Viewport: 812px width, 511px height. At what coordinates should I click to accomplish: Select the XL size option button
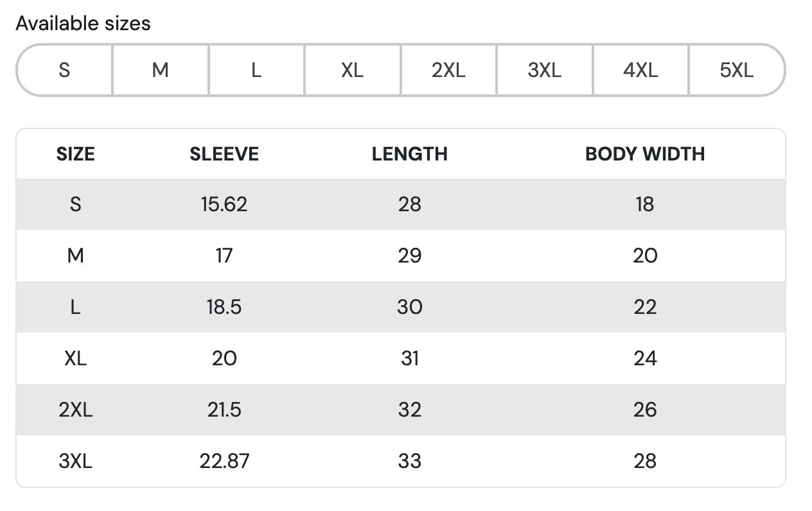[x=352, y=70]
